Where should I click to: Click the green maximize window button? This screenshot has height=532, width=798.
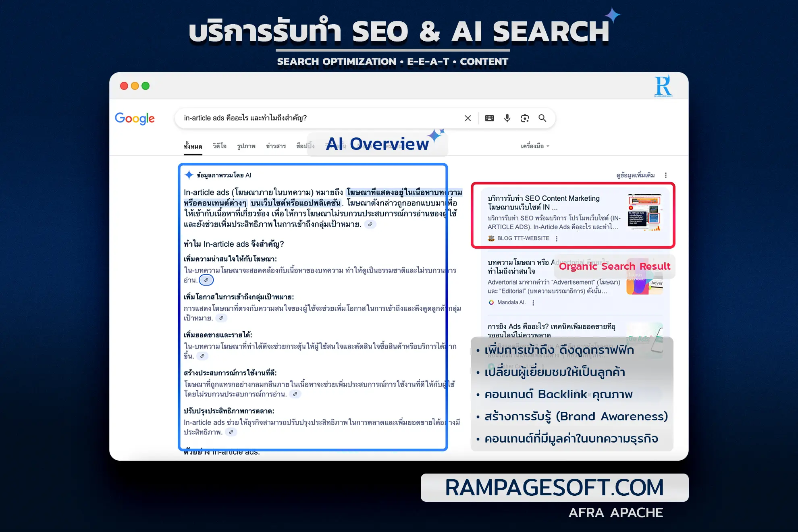[145, 86]
